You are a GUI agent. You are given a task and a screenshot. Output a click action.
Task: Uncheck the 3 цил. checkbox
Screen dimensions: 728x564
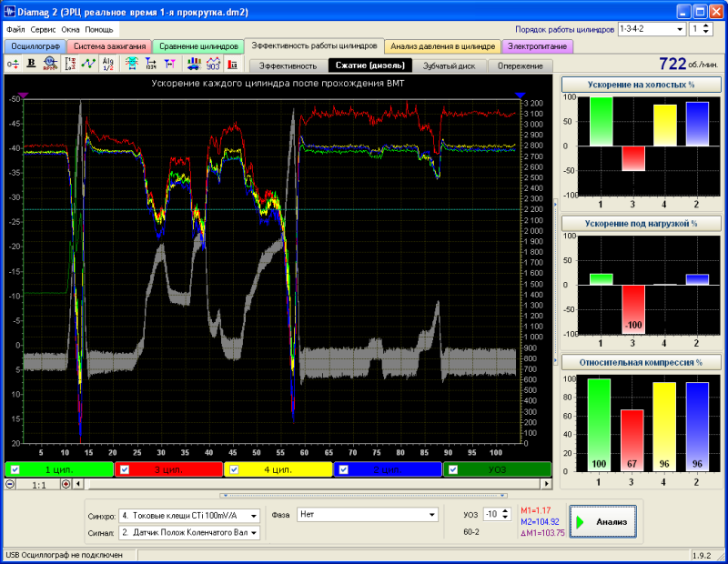click(x=125, y=469)
